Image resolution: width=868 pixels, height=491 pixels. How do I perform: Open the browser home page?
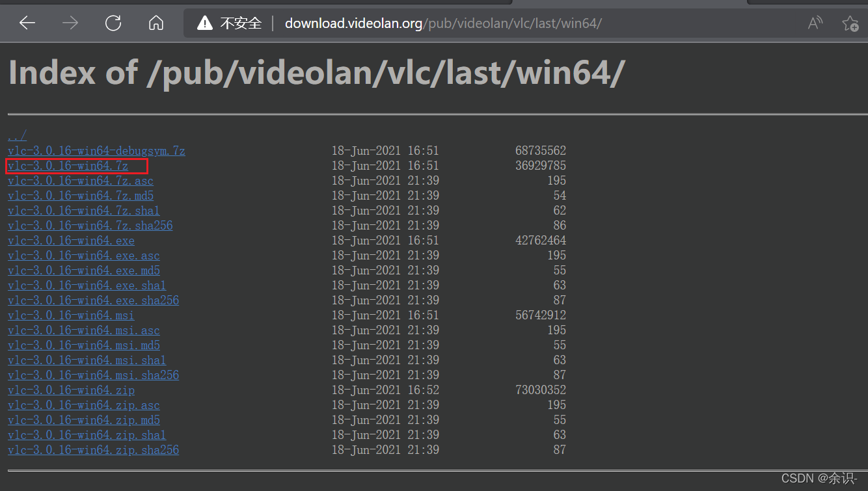(156, 23)
